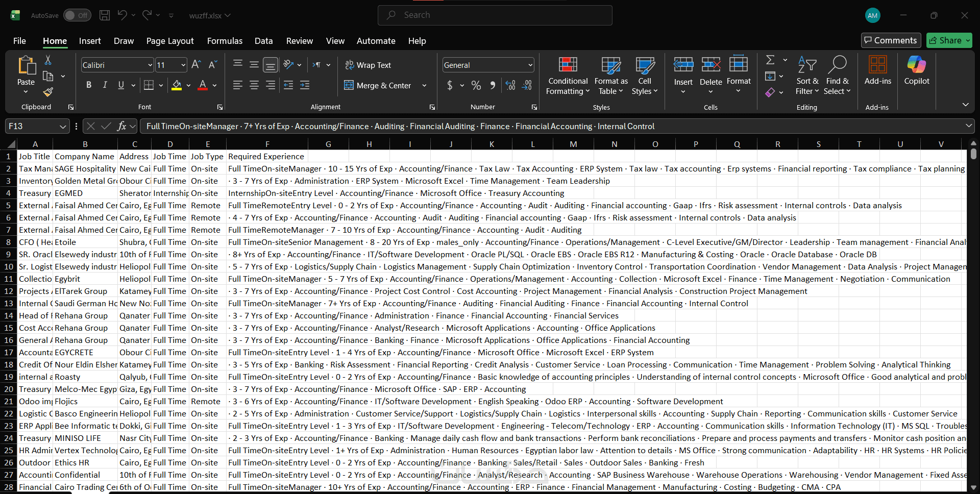This screenshot has width=980, height=494.
Task: Click the Align Left icon
Action: click(x=238, y=85)
